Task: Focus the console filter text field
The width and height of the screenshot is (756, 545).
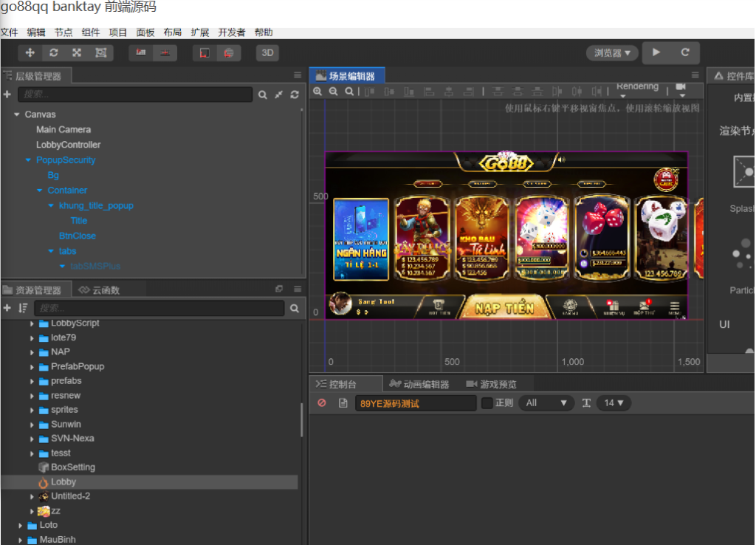Action: coord(416,402)
